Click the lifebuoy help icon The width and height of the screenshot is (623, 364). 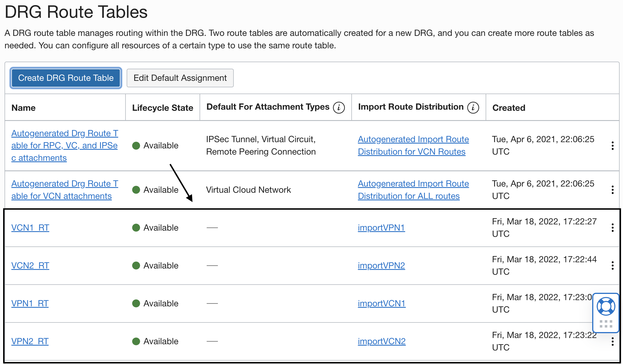(606, 306)
